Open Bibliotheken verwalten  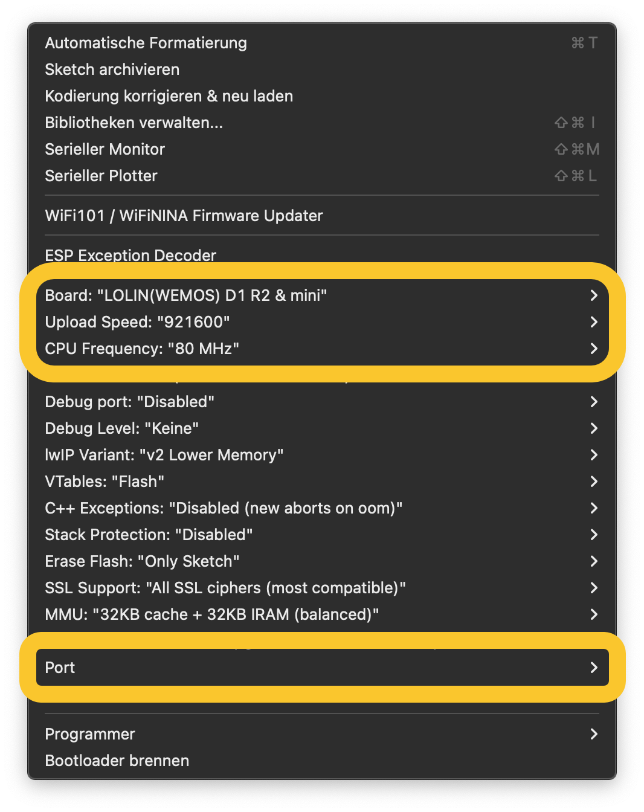coord(134,123)
